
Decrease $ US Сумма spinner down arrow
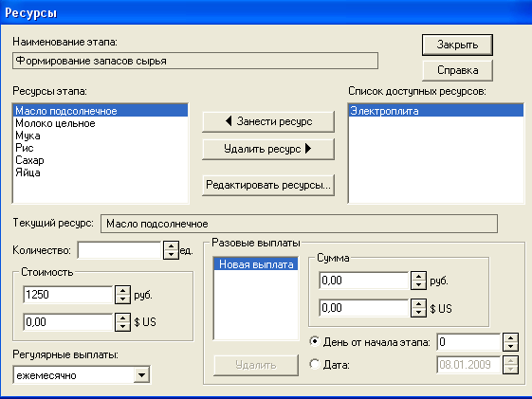[418, 312]
